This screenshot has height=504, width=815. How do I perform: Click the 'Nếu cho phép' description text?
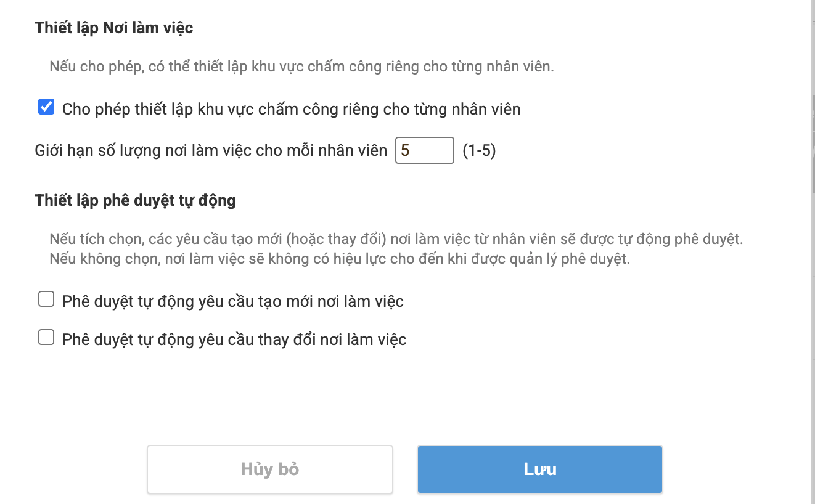(x=301, y=67)
